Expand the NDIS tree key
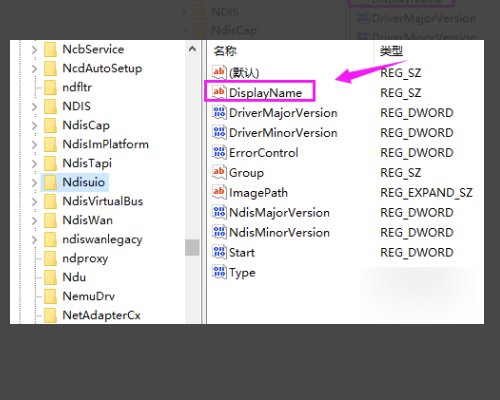 point(34,106)
